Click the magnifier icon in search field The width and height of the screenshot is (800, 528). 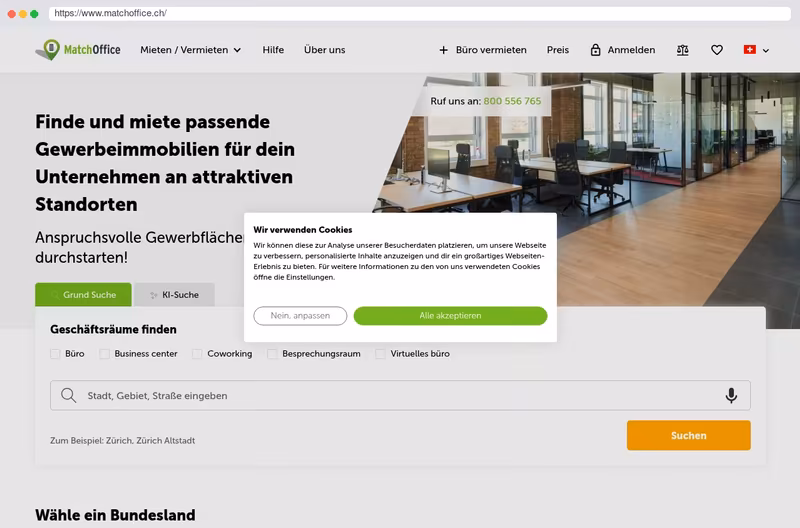click(x=68, y=395)
